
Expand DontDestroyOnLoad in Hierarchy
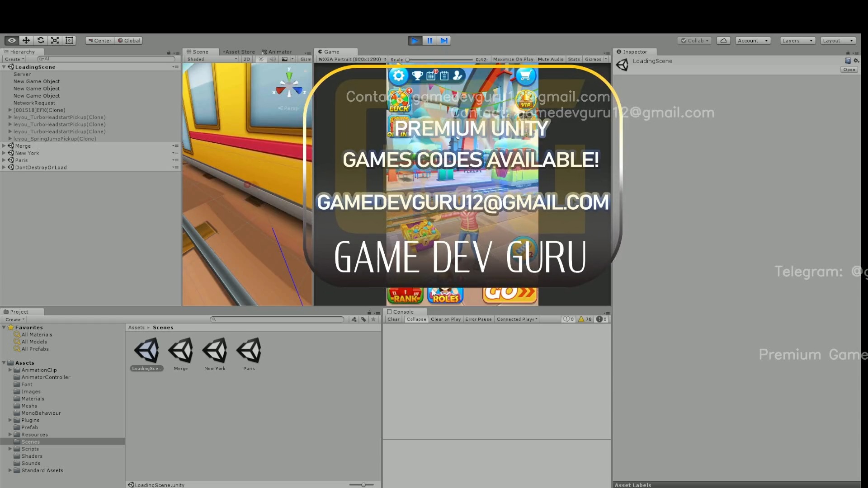(4, 167)
